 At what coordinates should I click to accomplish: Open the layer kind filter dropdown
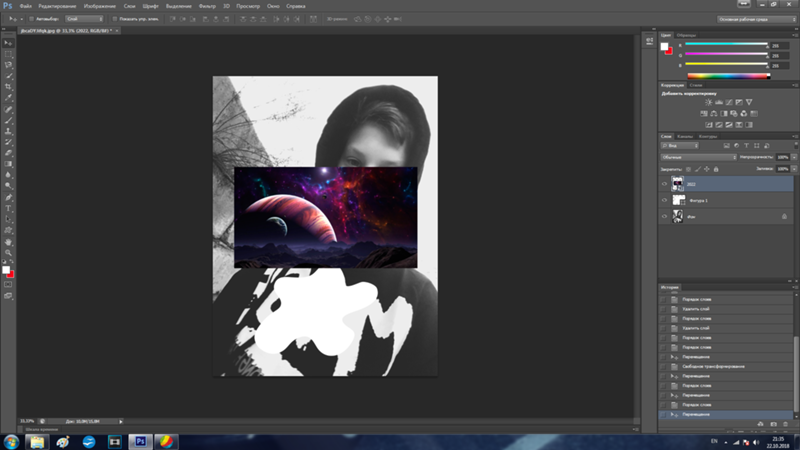pyautogui.click(x=680, y=146)
